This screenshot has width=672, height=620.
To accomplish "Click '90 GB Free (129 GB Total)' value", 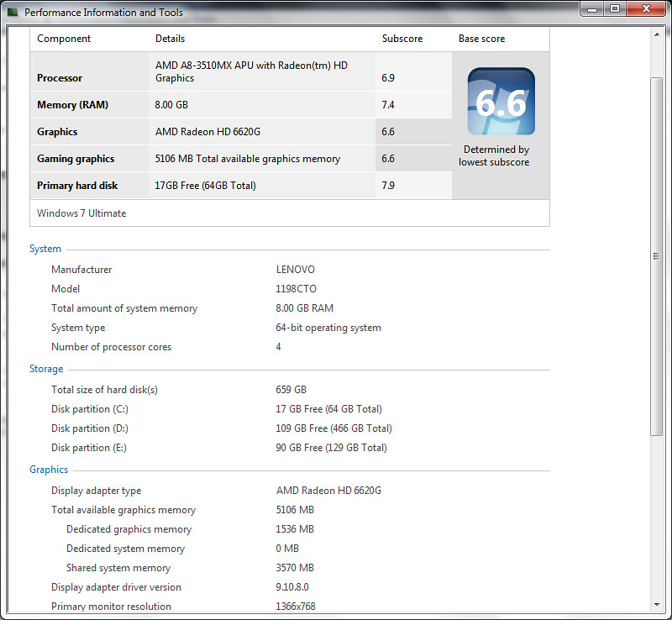I will click(x=331, y=448).
